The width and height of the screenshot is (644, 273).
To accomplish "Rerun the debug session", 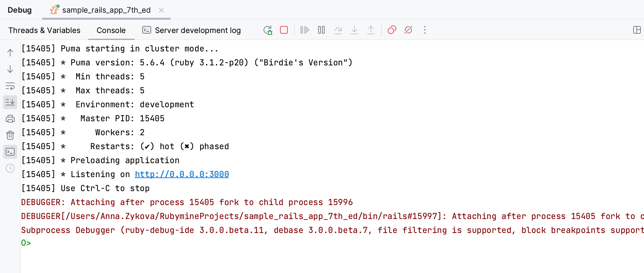I will 268,30.
